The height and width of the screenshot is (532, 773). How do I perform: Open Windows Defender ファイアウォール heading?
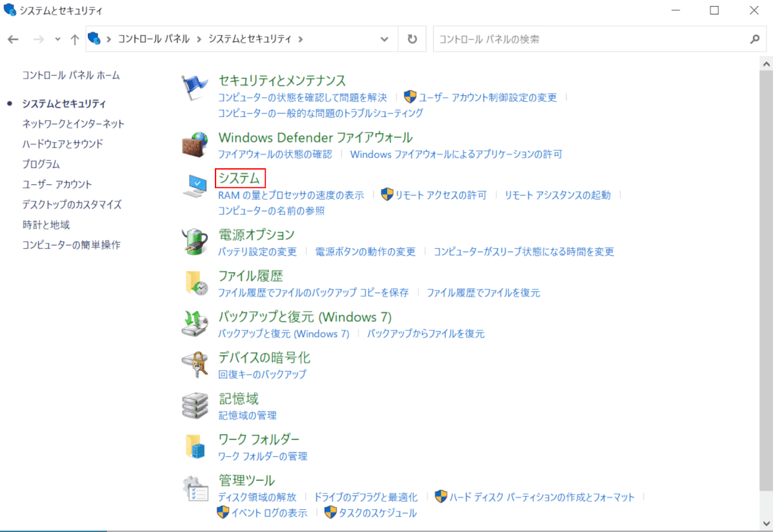coord(315,137)
